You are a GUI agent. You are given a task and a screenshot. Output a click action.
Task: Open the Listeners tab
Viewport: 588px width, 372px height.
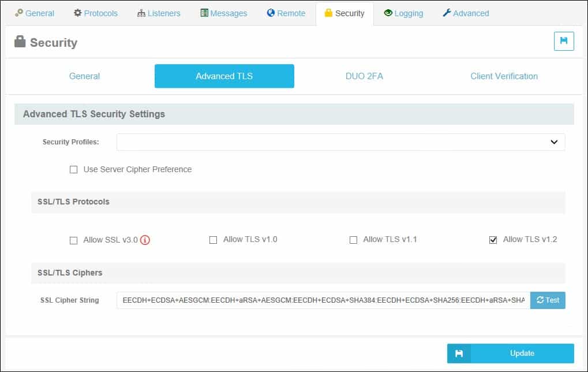pos(159,13)
